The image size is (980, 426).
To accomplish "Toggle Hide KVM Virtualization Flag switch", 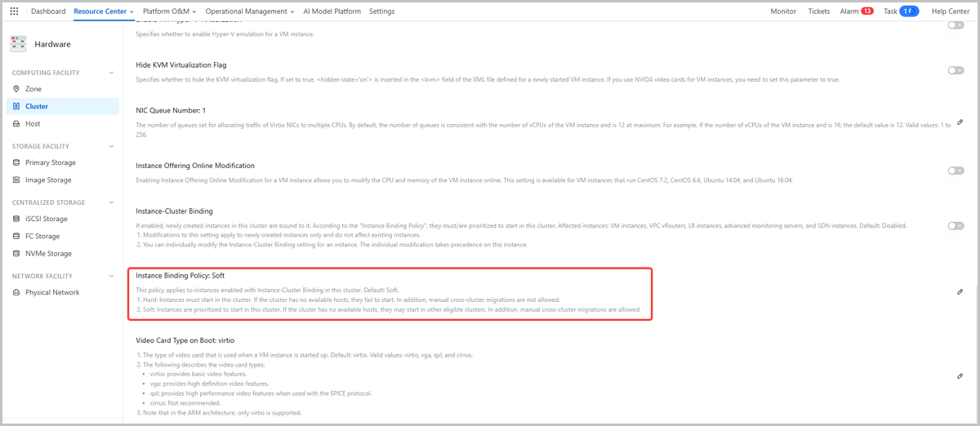I will pyautogui.click(x=955, y=70).
